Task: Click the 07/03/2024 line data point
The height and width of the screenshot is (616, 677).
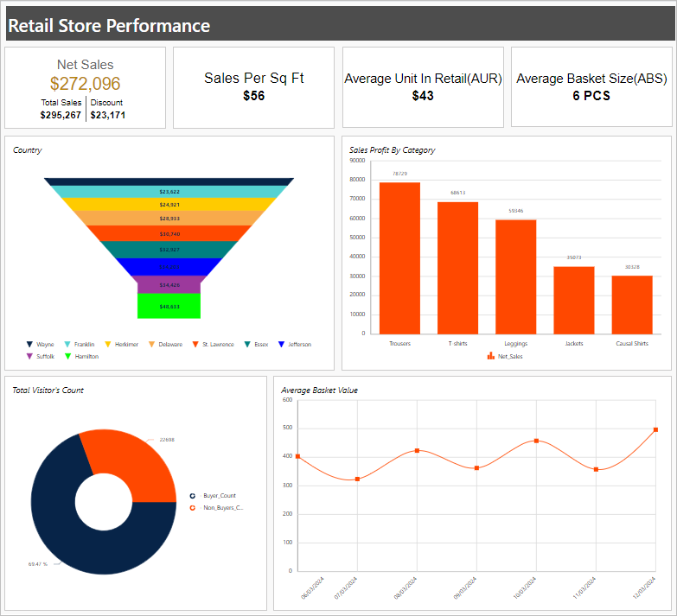Action: tap(357, 479)
